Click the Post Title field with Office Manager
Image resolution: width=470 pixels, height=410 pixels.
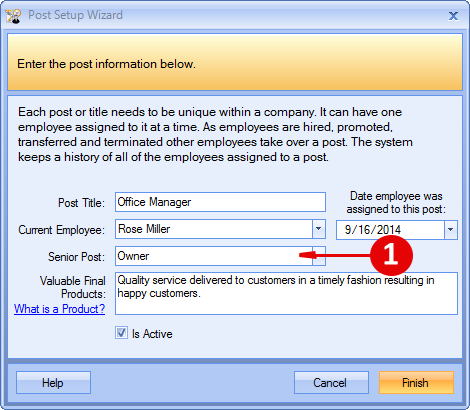click(220, 202)
